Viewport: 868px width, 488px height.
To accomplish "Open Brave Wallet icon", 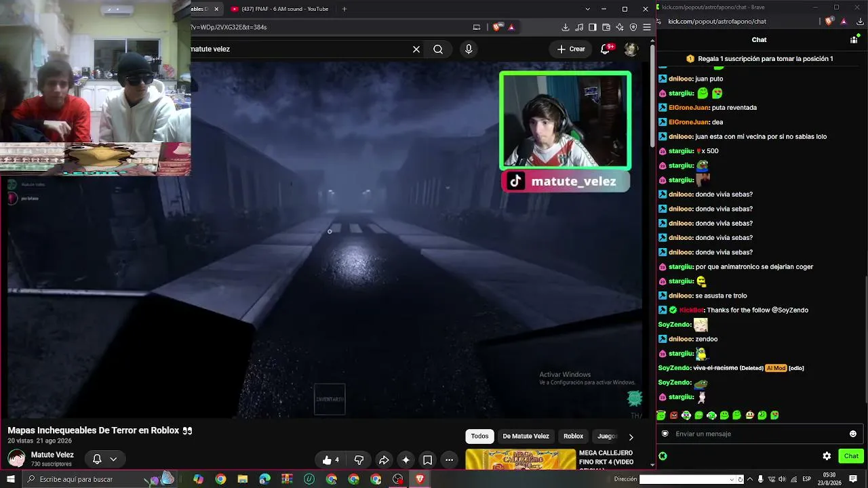I will [x=606, y=27].
